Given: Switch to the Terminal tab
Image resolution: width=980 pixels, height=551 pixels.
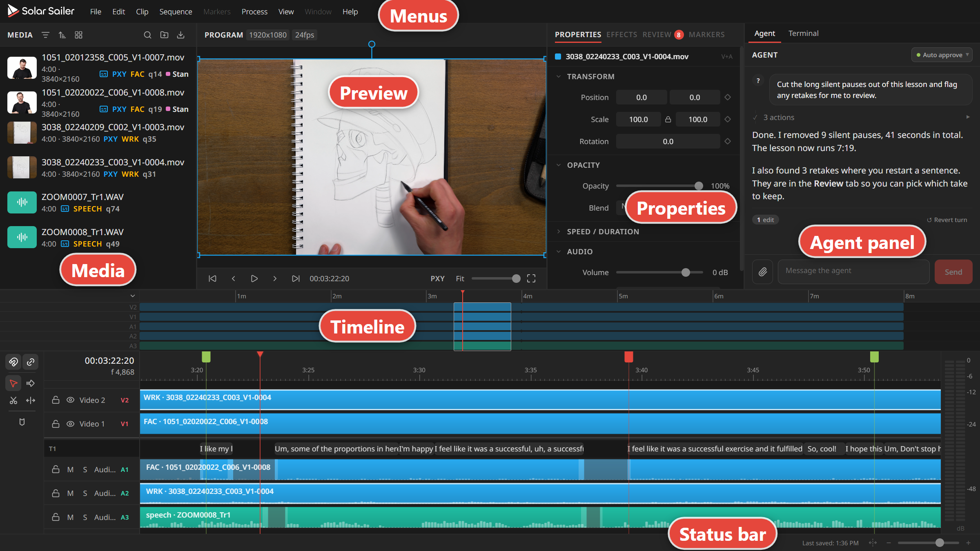Looking at the screenshot, I should click(x=803, y=33).
